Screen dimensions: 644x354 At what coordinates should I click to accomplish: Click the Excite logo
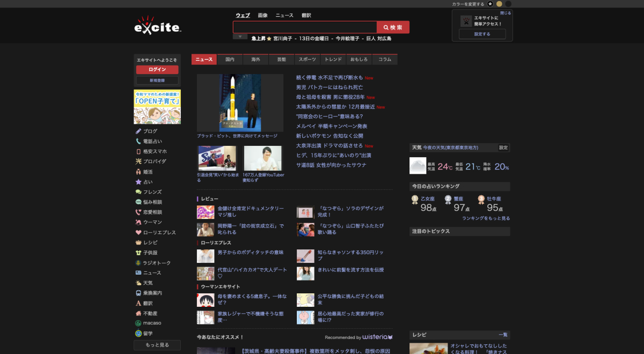157,26
